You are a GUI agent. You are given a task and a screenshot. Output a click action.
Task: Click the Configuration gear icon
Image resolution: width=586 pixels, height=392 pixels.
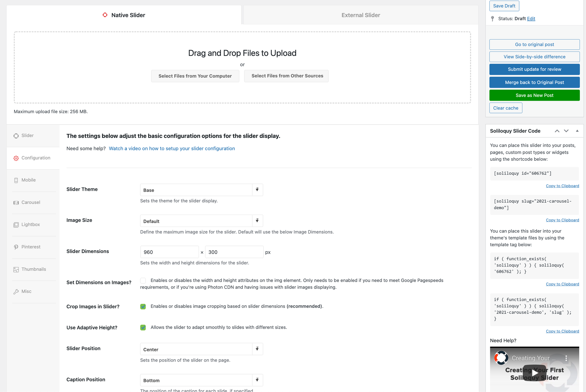pyautogui.click(x=16, y=158)
